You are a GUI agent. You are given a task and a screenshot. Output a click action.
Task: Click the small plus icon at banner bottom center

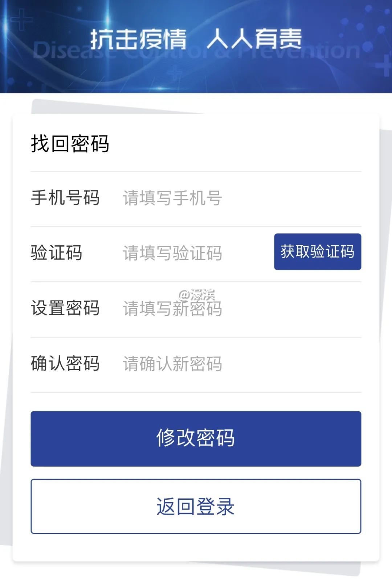(175, 73)
